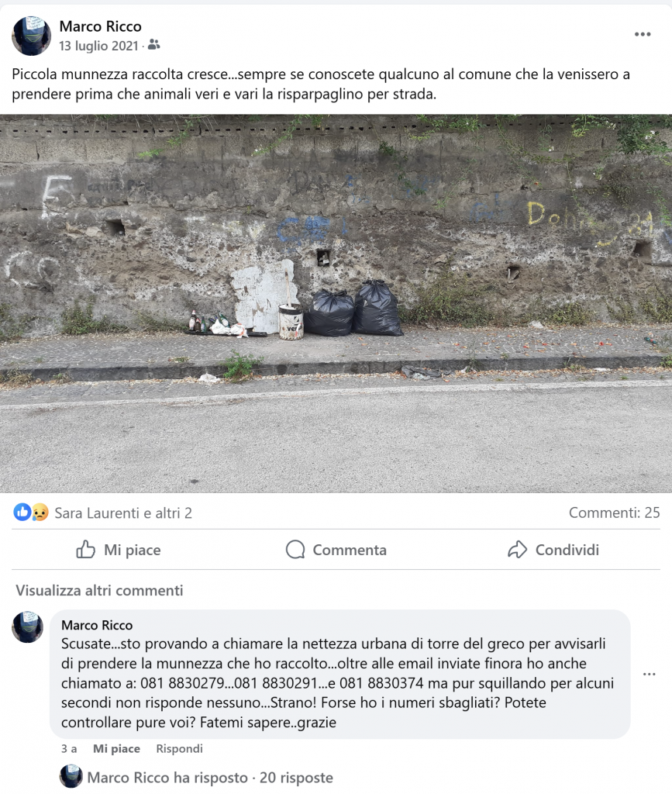Open the comment's three-dot options menu

pyautogui.click(x=650, y=674)
